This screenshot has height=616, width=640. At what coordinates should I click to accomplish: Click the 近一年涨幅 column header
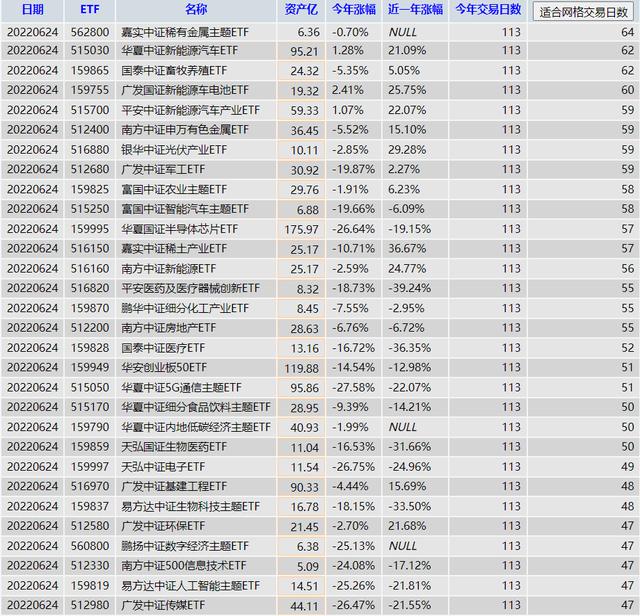click(414, 10)
